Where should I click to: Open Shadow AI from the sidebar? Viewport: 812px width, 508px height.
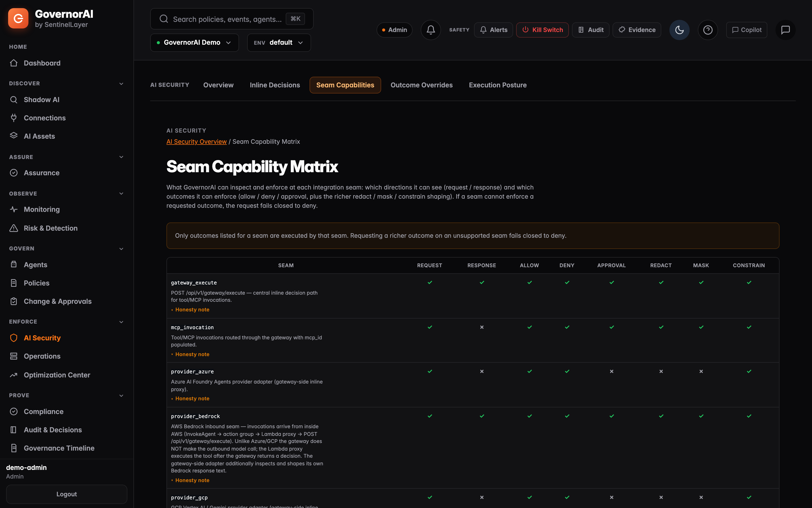(x=41, y=100)
